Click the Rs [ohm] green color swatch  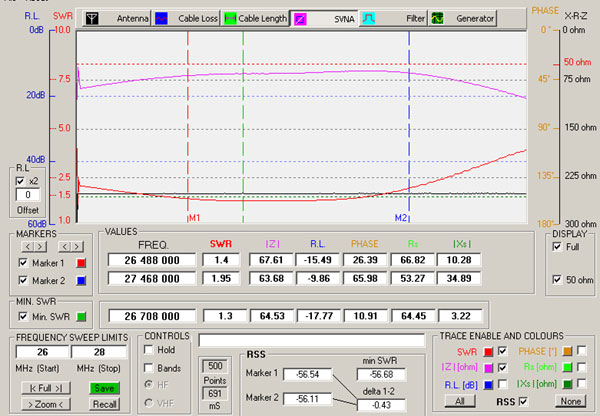pyautogui.click(x=567, y=367)
